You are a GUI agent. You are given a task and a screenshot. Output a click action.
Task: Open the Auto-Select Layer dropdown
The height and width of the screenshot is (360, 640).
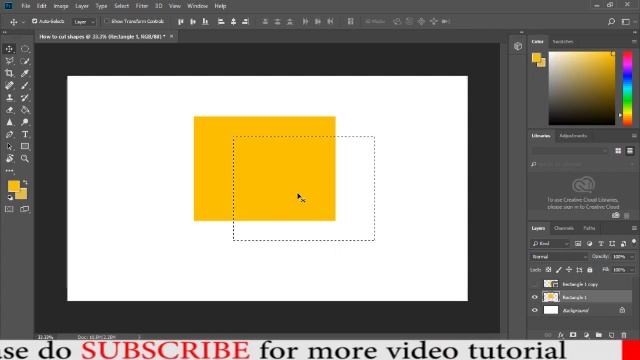point(84,22)
